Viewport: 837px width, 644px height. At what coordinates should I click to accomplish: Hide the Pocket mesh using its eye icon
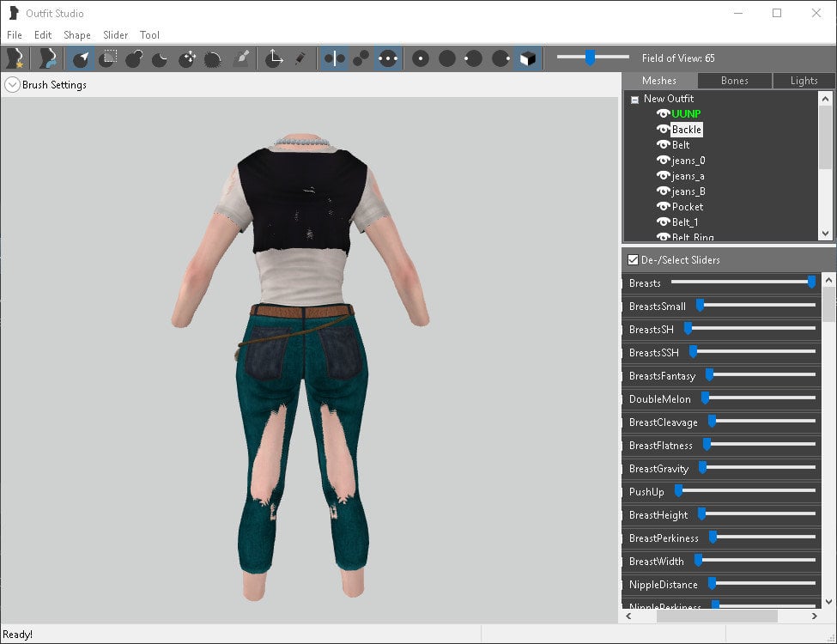(663, 207)
